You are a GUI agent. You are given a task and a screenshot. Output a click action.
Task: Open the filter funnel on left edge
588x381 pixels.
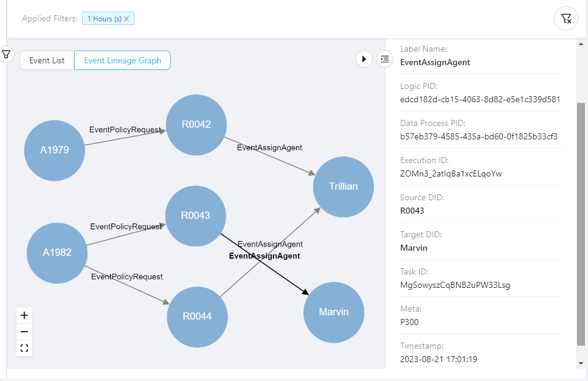click(6, 54)
